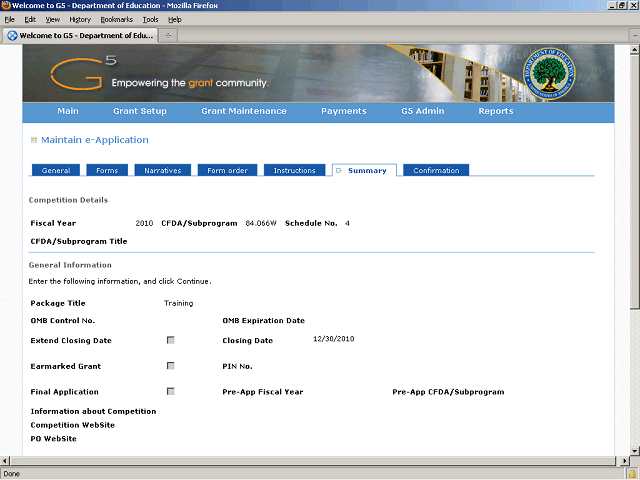Open Grant Maintenance navigation item
This screenshot has width=640, height=480.
(x=244, y=111)
